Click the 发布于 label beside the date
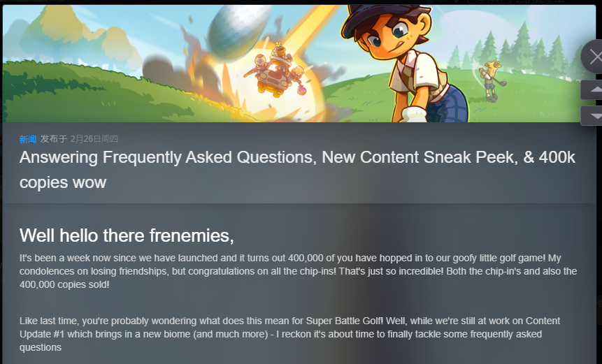 click(x=53, y=139)
